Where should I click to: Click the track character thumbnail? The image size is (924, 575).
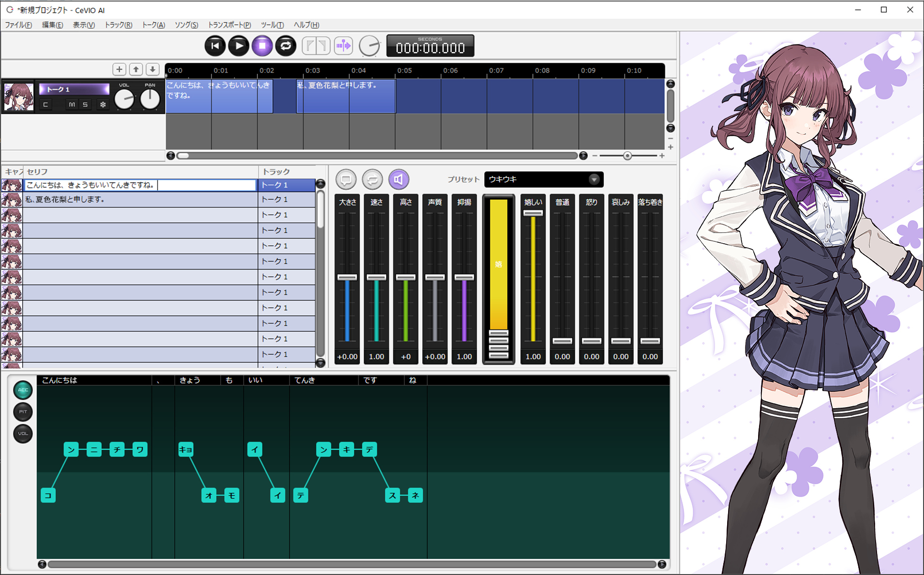(19, 97)
